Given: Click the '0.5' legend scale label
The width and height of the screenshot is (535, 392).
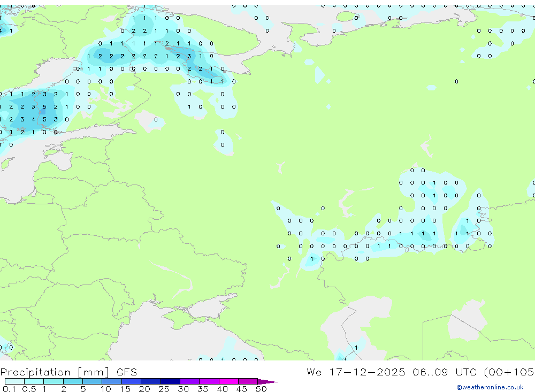Looking at the screenshot, I should 29,389.
